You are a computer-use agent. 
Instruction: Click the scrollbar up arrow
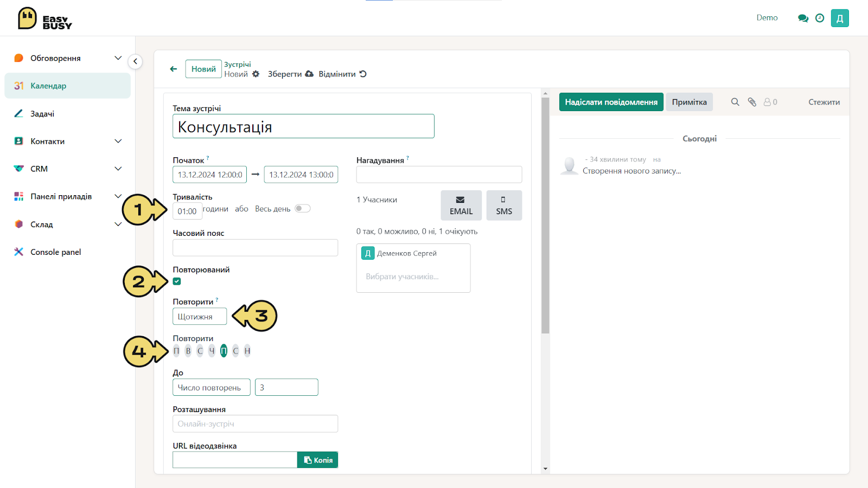pyautogui.click(x=545, y=93)
